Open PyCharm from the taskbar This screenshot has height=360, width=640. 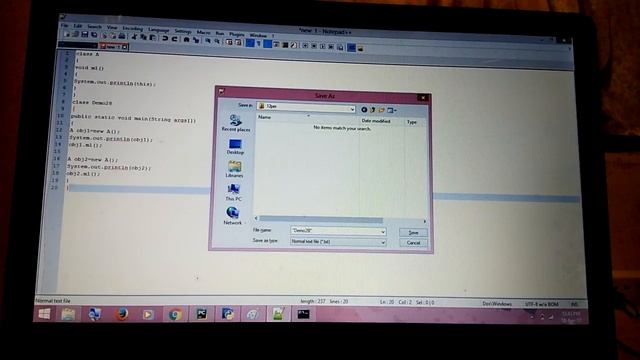[x=201, y=314]
